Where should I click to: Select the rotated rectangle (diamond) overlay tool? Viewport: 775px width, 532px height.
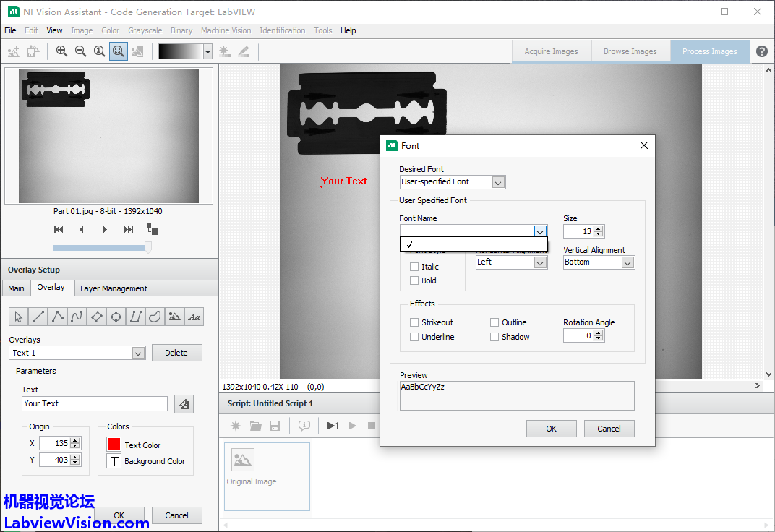(x=97, y=317)
